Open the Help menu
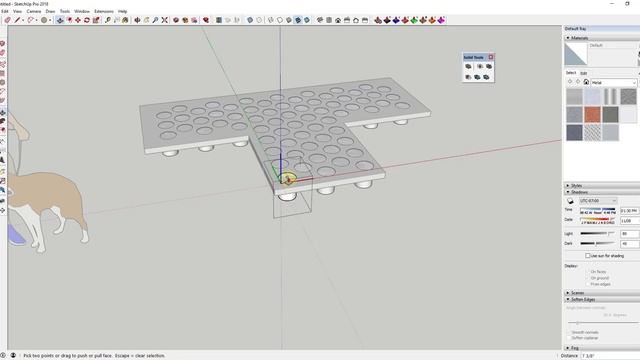Image resolution: width=640 pixels, height=360 pixels. tap(122, 11)
